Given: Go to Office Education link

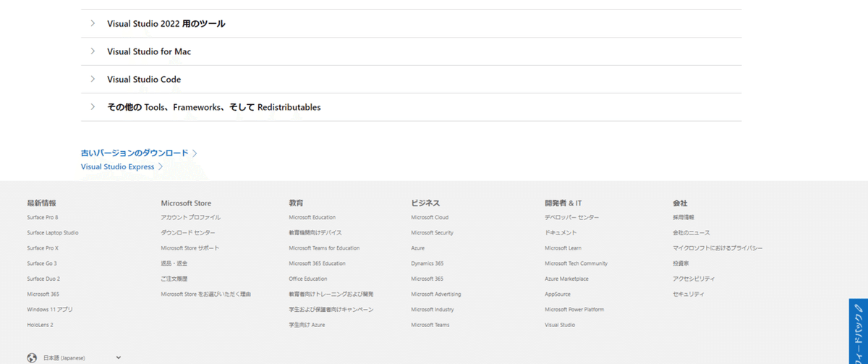Looking at the screenshot, I should coord(308,279).
